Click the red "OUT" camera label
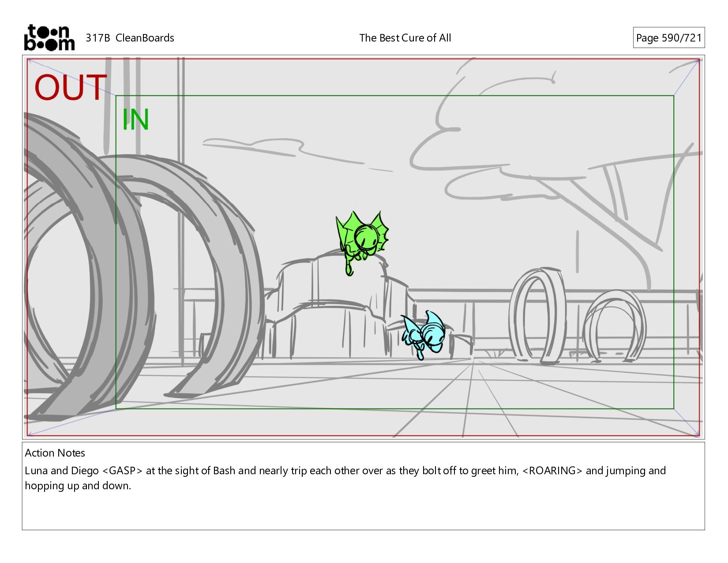The width and height of the screenshot is (728, 563). (71, 87)
